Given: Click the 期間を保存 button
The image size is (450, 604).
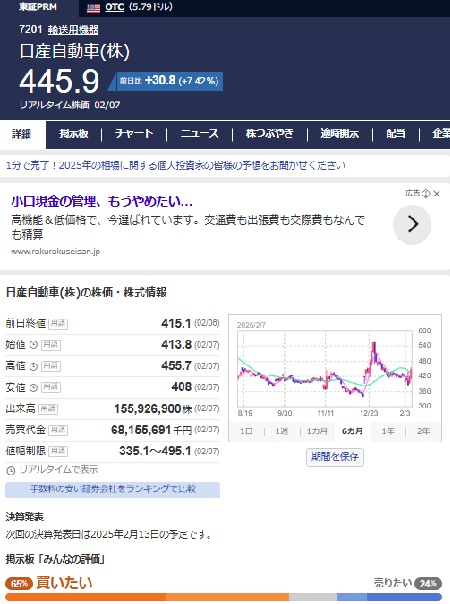Looking at the screenshot, I should (x=335, y=457).
